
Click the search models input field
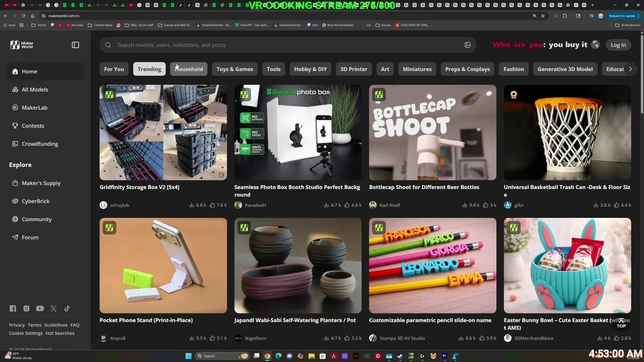[x=287, y=45]
